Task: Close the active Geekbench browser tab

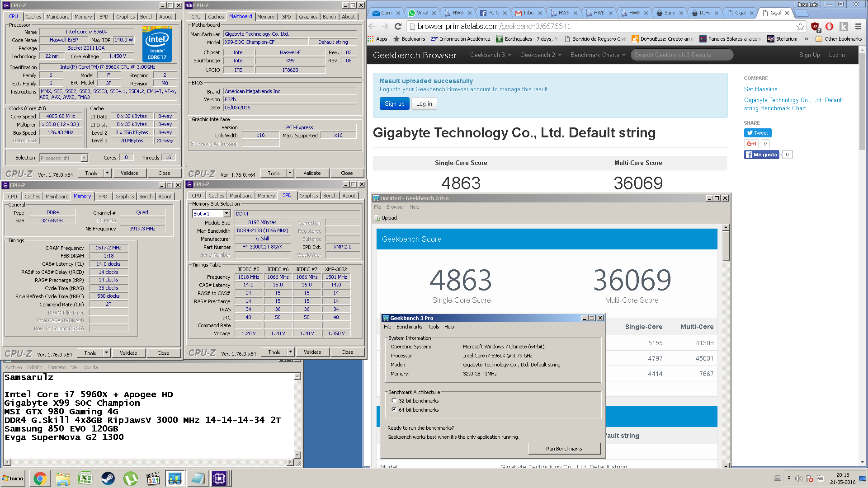Action: [787, 13]
